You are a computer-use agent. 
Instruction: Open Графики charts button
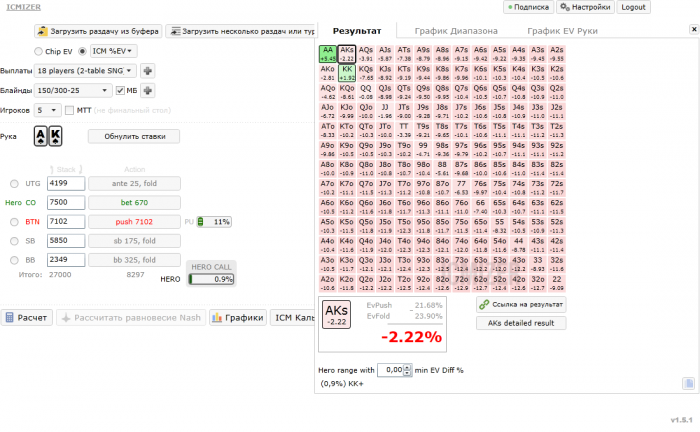[238, 318]
